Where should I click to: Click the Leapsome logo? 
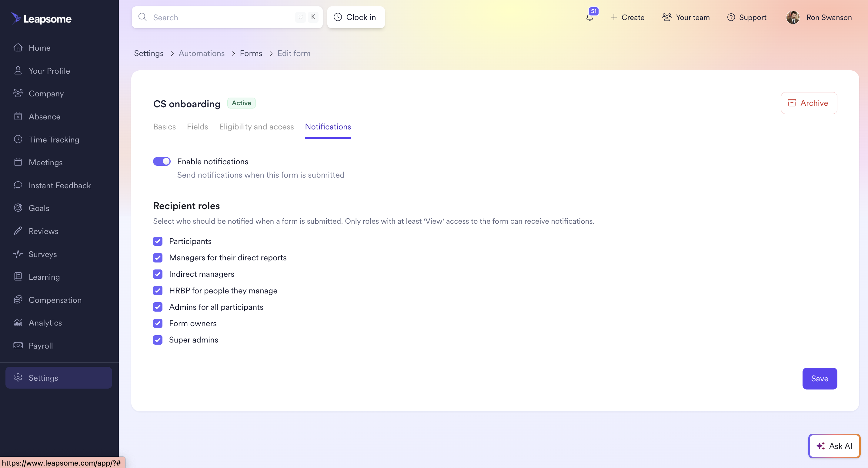41,18
